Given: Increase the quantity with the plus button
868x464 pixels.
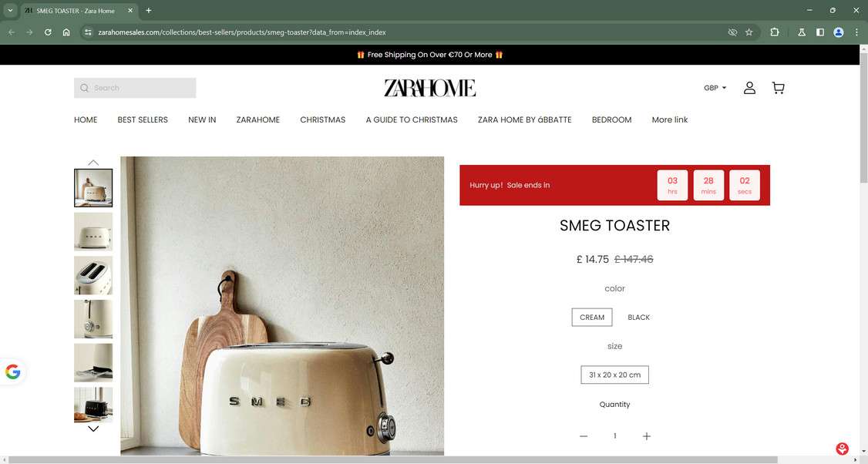Looking at the screenshot, I should tap(647, 436).
